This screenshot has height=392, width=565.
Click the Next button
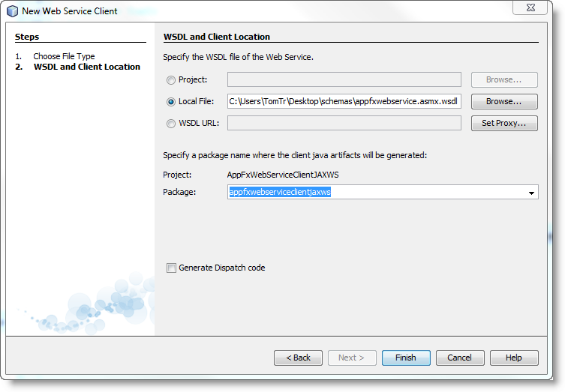coord(352,358)
